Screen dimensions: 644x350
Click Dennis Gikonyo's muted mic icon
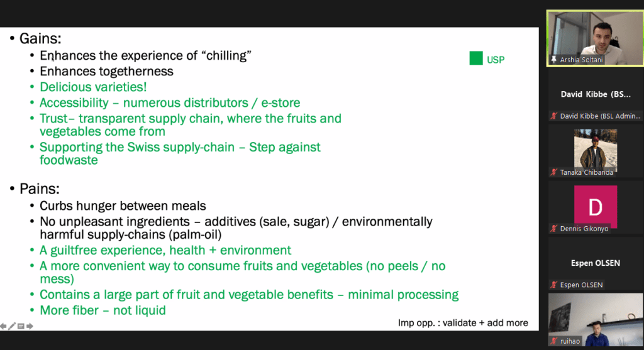point(554,229)
